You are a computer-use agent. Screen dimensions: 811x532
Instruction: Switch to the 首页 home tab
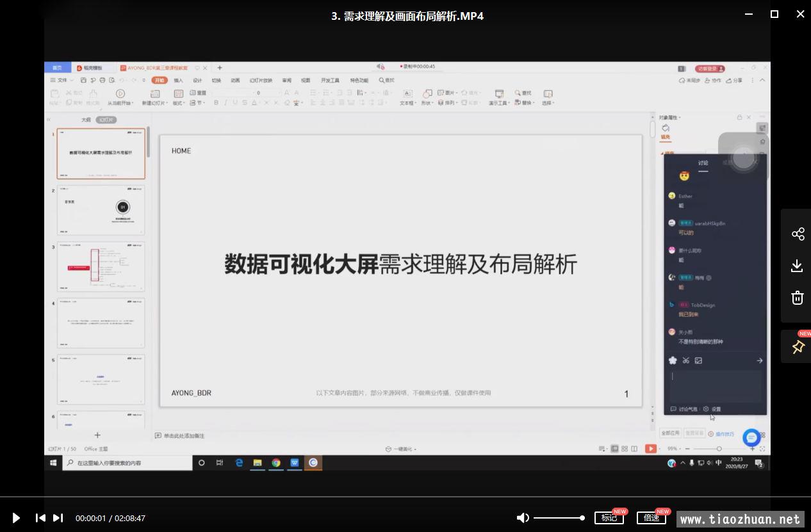point(57,67)
